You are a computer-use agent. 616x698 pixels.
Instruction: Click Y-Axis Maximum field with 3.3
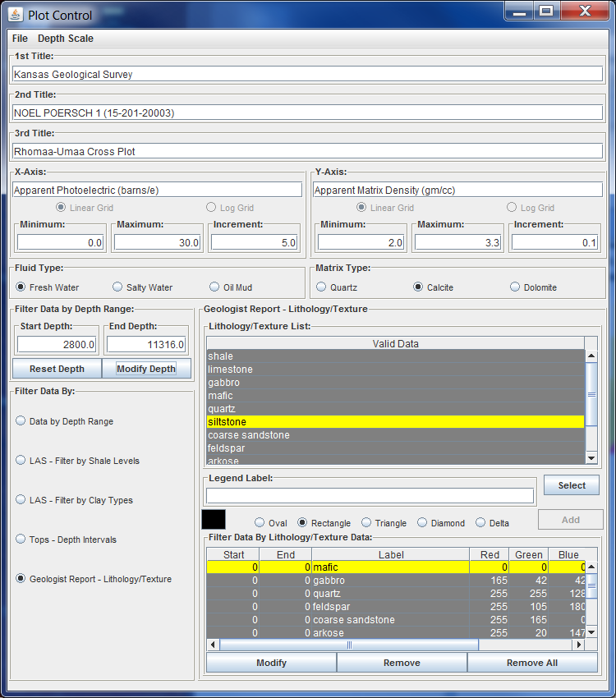(x=457, y=242)
